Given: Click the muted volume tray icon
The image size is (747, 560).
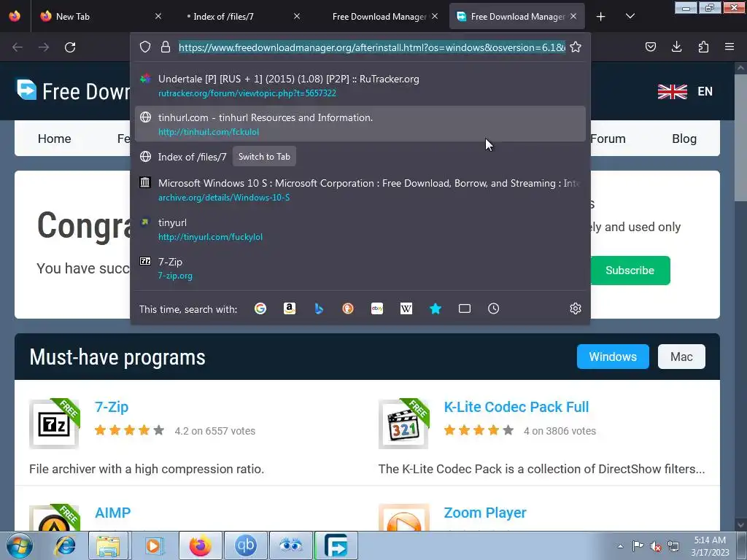Looking at the screenshot, I should [656, 546].
